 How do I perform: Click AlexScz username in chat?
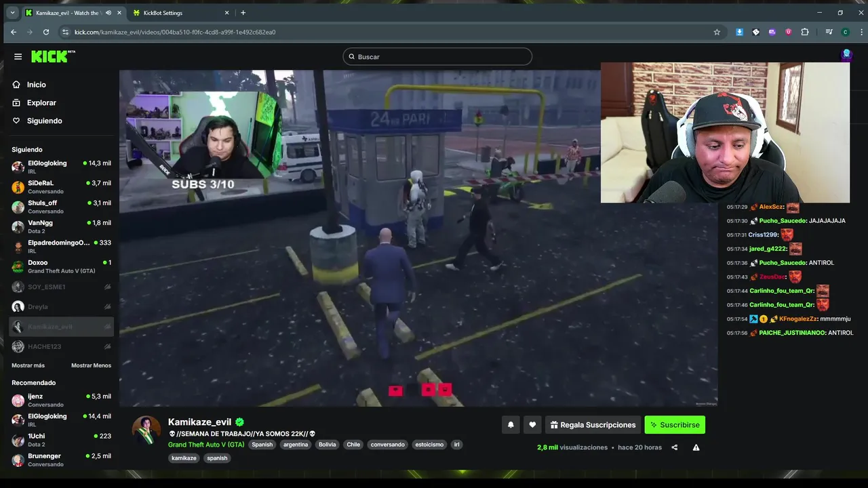tap(772, 207)
